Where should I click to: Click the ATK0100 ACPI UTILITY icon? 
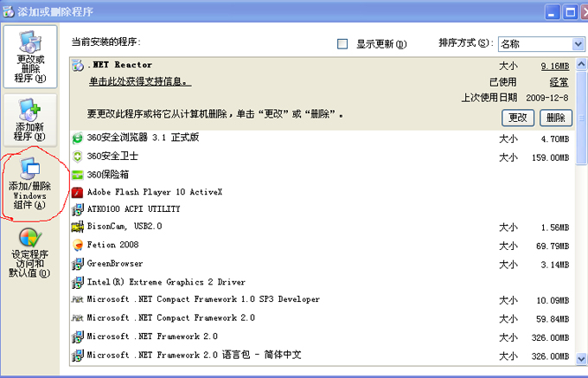(x=77, y=209)
